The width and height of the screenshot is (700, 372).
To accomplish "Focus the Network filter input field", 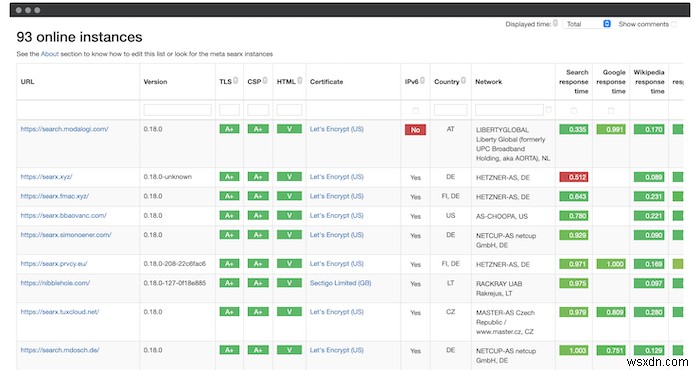I will click(509, 110).
